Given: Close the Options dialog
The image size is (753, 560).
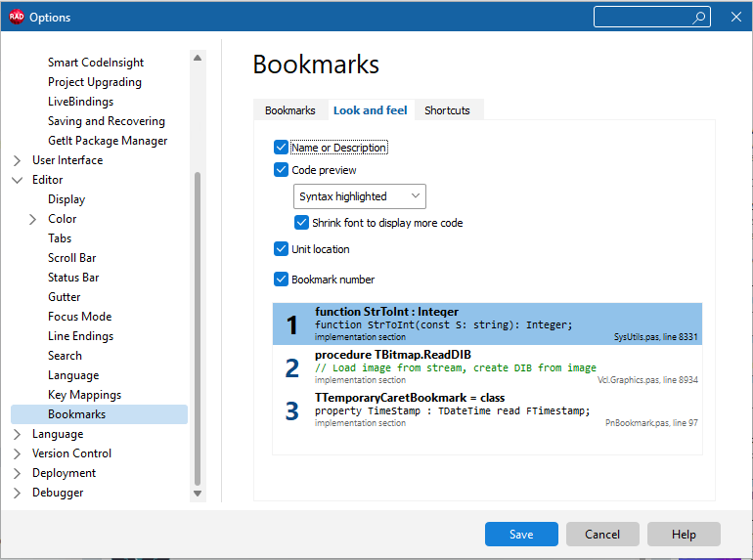Looking at the screenshot, I should pyautogui.click(x=735, y=18).
